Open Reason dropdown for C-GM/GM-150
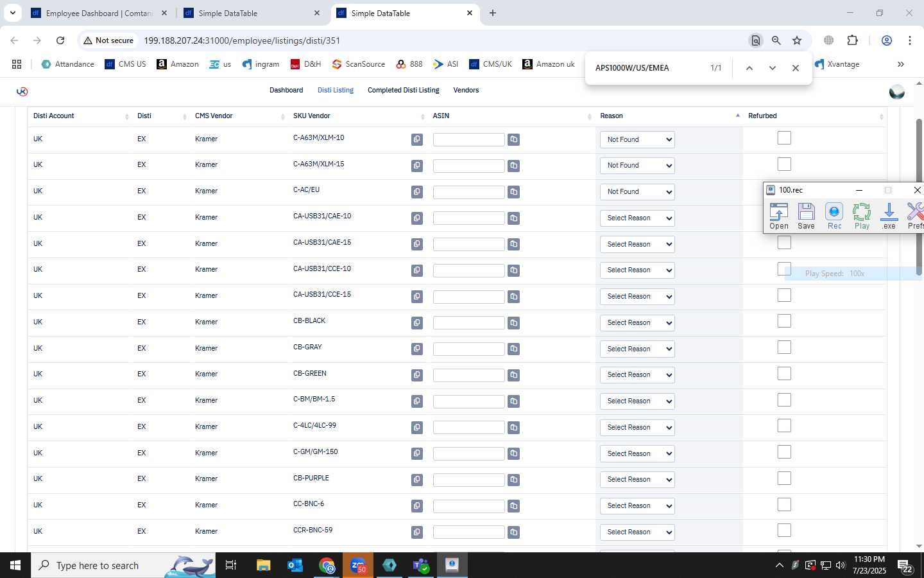Image resolution: width=924 pixels, height=578 pixels. pos(637,453)
